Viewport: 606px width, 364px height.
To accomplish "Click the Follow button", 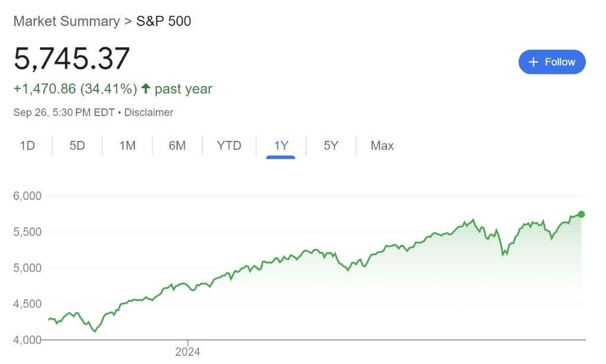I will tap(552, 62).
